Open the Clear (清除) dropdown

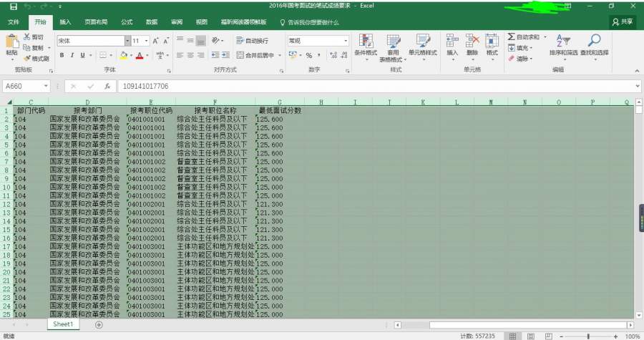pyautogui.click(x=520, y=59)
